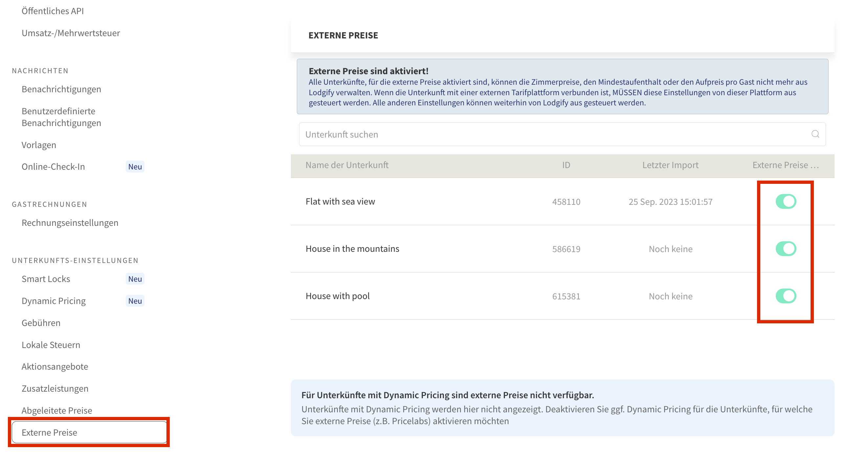Select Abgeleitete Preise in sidebar
Image resolution: width=868 pixels, height=455 pixels.
[x=56, y=410]
